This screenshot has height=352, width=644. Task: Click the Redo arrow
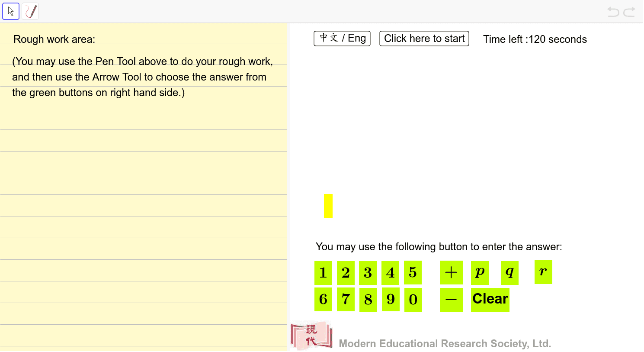629,12
